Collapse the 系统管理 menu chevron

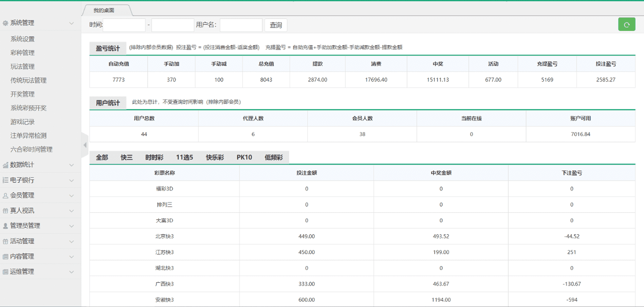click(x=72, y=23)
